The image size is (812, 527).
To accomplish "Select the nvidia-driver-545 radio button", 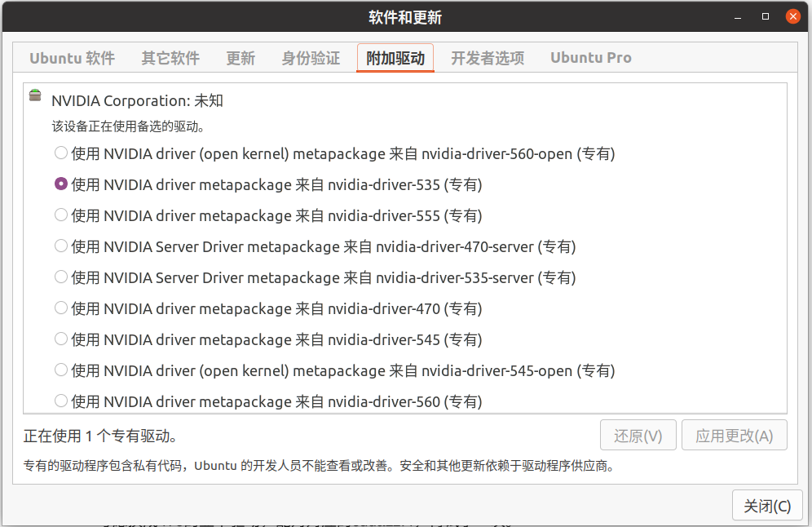I will click(61, 340).
